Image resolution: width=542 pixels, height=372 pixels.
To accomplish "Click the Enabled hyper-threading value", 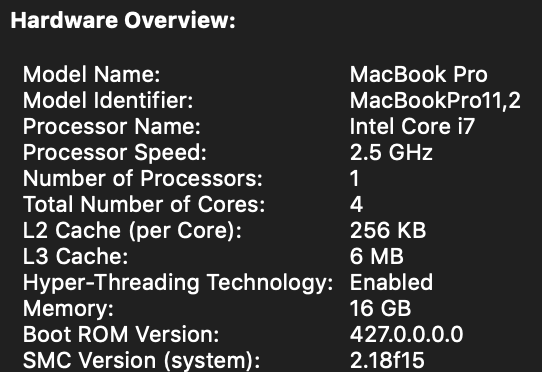I will coord(391,282).
